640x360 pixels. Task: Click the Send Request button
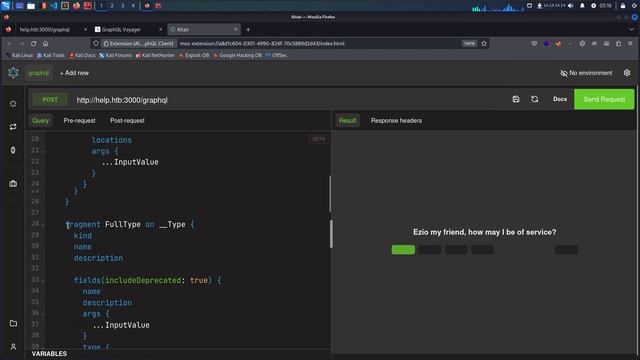pos(604,99)
